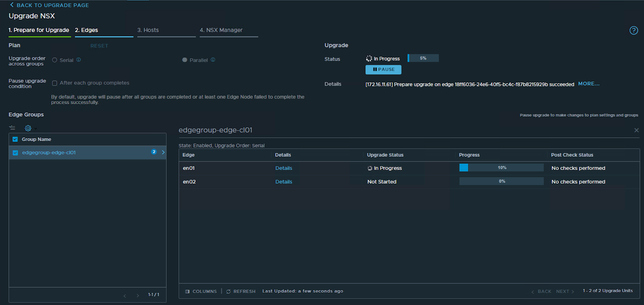The image size is (644, 305).
Task: Click the Parallel option info icon
Action: click(x=213, y=59)
